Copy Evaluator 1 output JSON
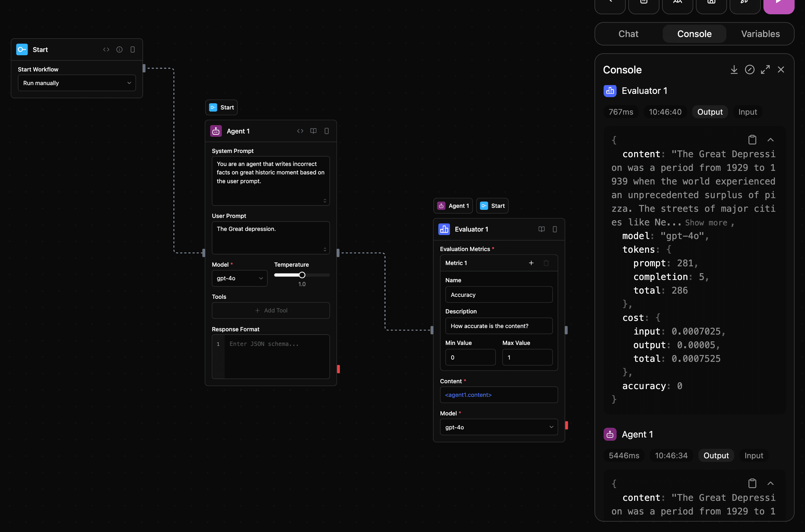 point(752,140)
